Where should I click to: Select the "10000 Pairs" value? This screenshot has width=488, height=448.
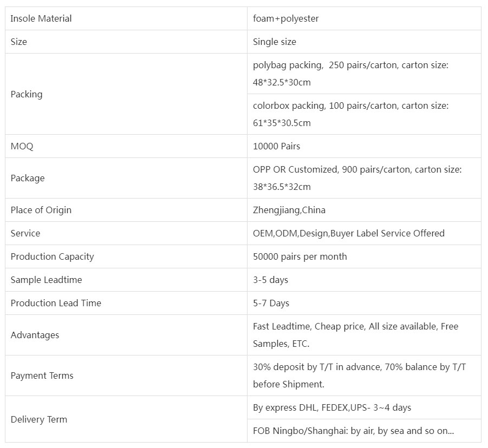[x=276, y=146]
